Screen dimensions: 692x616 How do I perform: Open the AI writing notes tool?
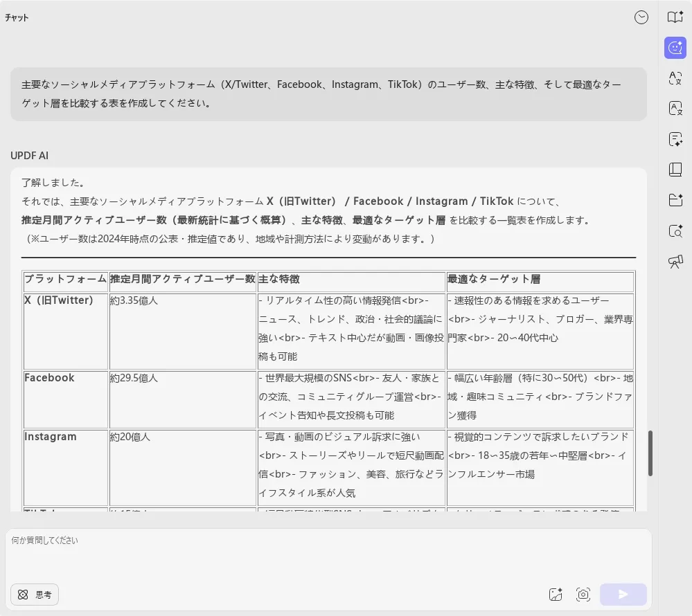click(675, 139)
